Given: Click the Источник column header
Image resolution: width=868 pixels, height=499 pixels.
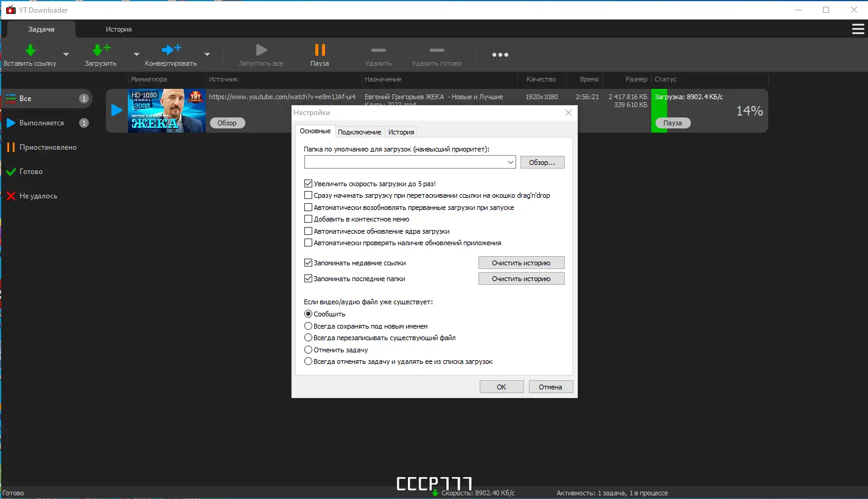Looking at the screenshot, I should (x=223, y=79).
